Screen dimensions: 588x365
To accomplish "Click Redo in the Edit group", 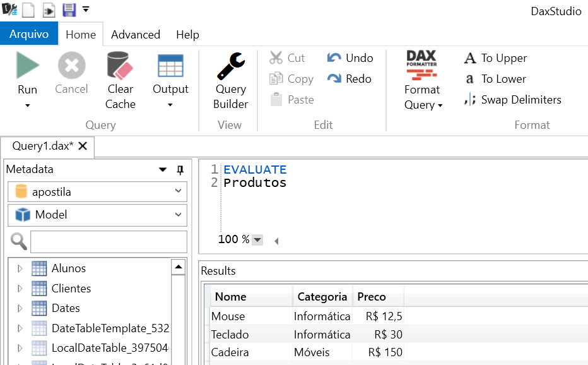I will click(351, 78).
